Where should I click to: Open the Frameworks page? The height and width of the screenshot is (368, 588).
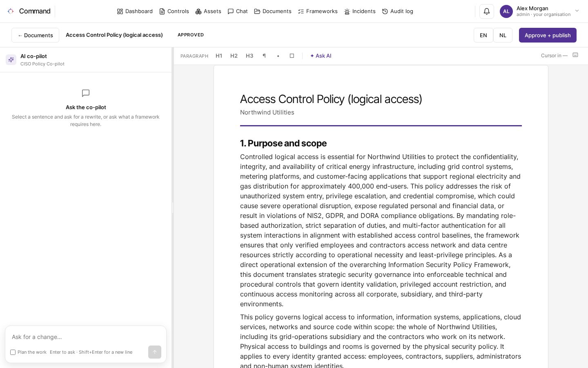318,11
